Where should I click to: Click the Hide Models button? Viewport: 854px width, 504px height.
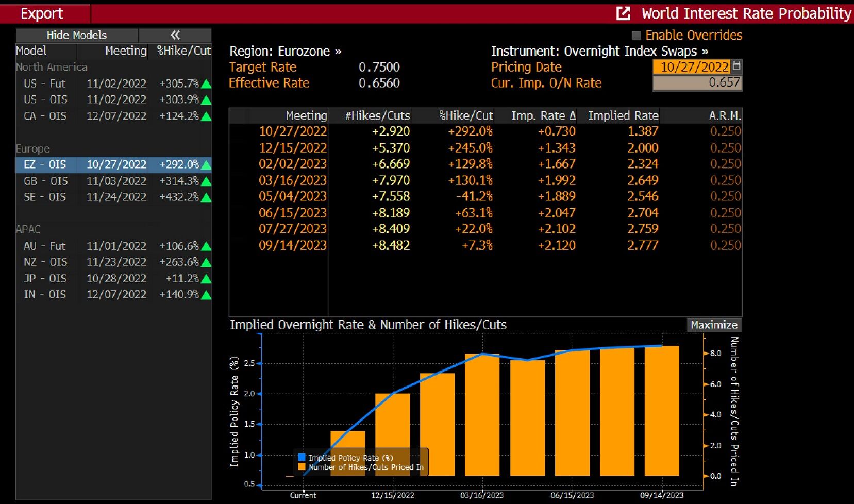pos(76,35)
